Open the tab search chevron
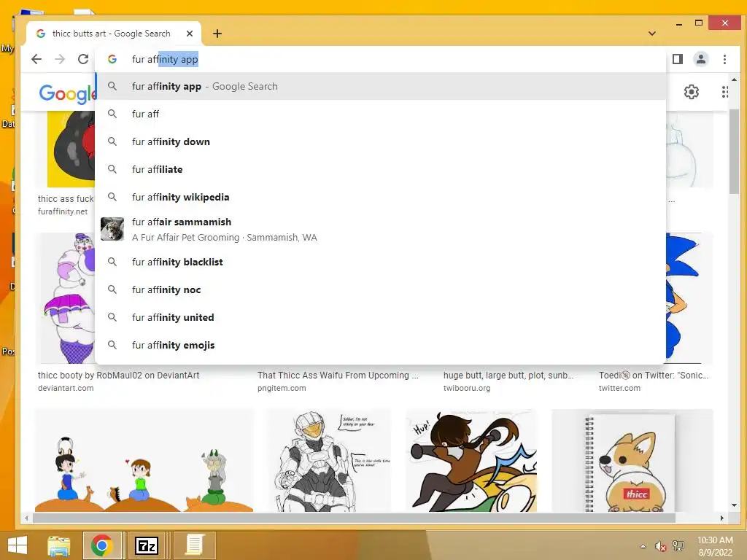This screenshot has height=560, width=747. (652, 34)
